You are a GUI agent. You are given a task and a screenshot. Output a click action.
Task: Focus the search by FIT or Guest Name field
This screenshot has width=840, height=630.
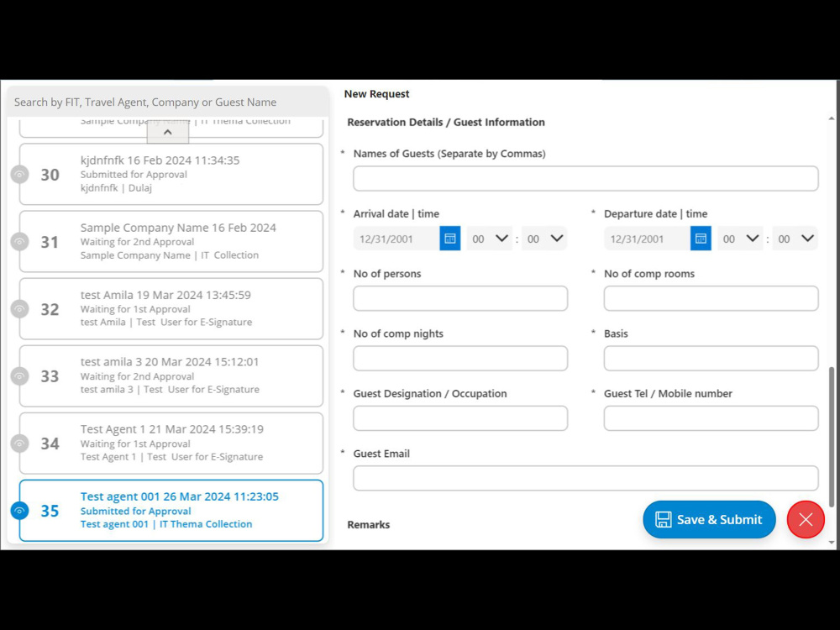[168, 102]
